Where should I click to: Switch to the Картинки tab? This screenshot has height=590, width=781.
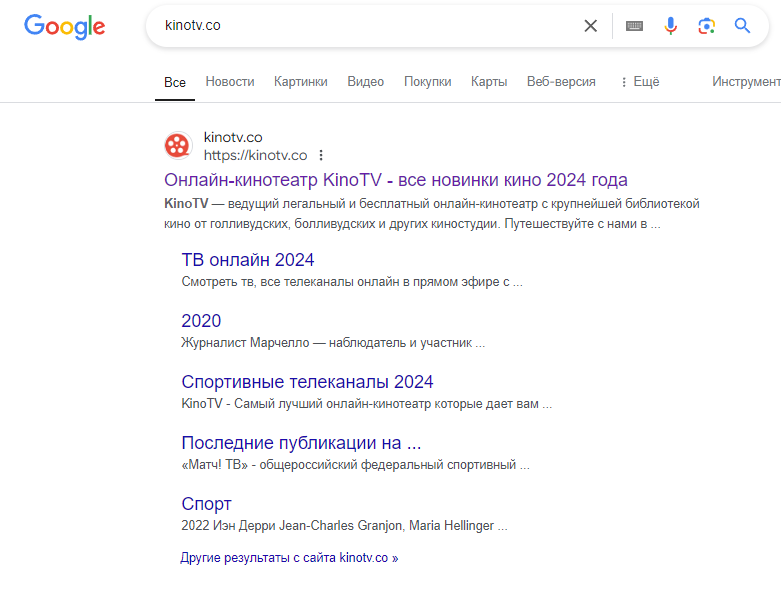point(301,82)
